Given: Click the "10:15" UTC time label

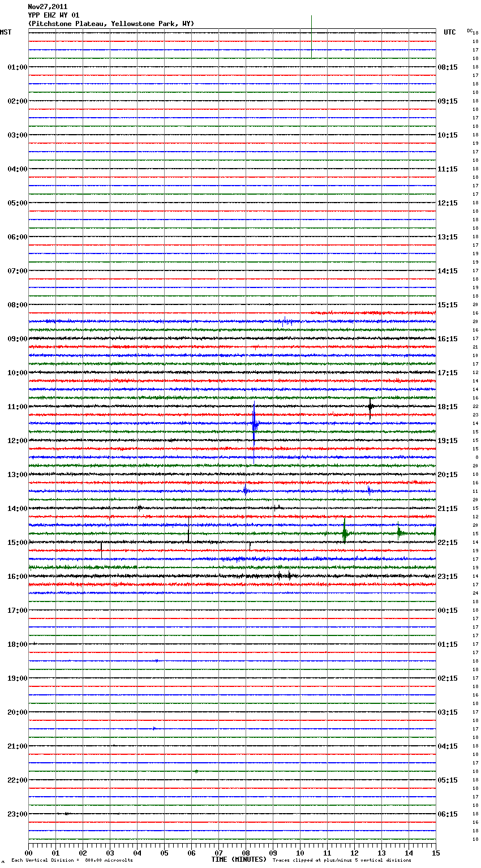Looking at the screenshot, I should click(x=448, y=135).
